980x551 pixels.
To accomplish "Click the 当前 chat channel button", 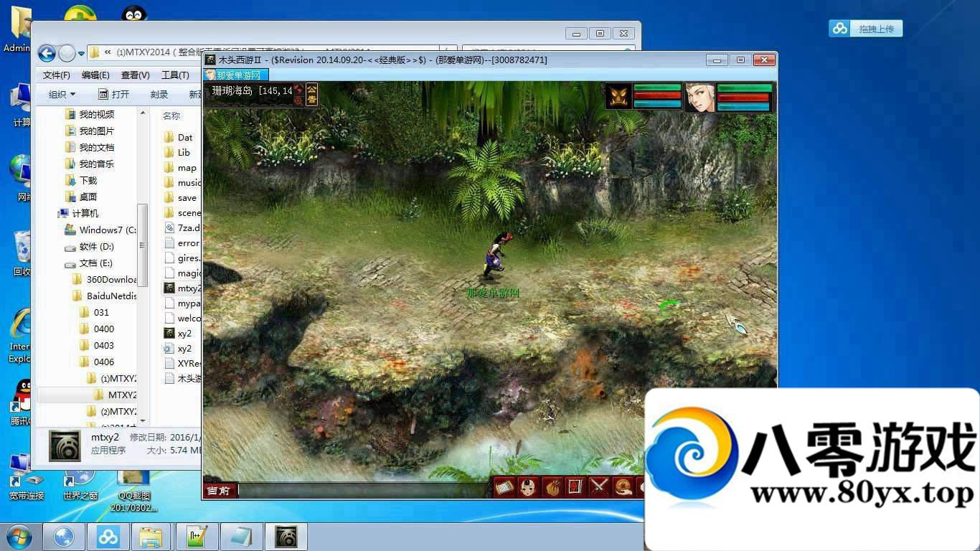I will pyautogui.click(x=218, y=491).
